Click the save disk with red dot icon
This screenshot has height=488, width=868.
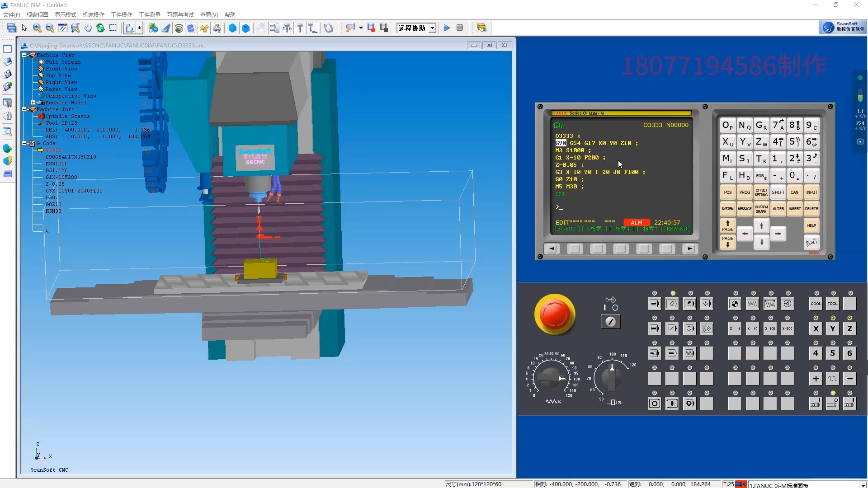click(371, 28)
